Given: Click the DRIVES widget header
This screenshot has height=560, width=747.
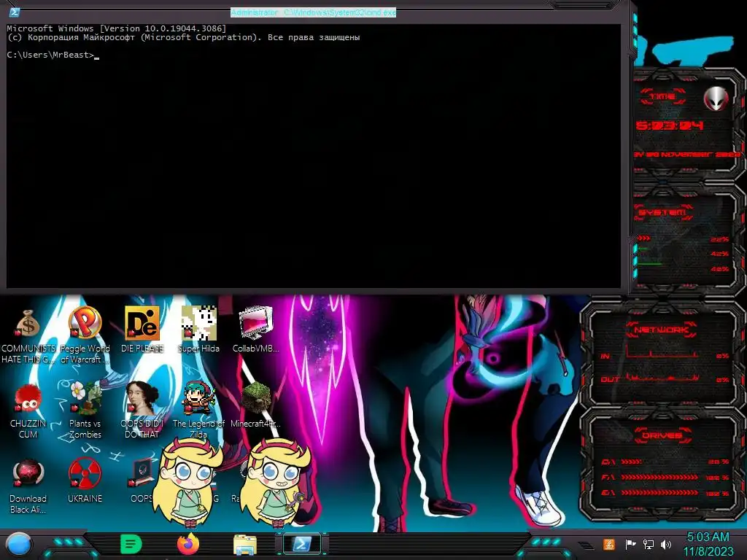Looking at the screenshot, I should [x=662, y=435].
